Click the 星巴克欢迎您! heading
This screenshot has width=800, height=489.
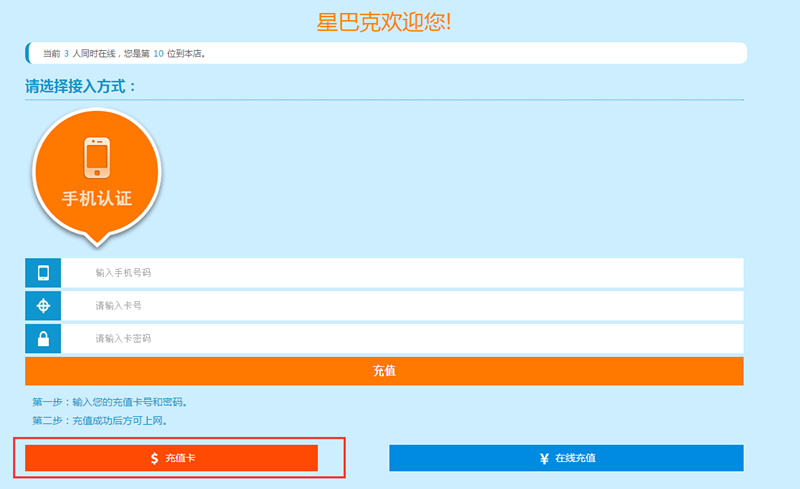click(x=384, y=22)
